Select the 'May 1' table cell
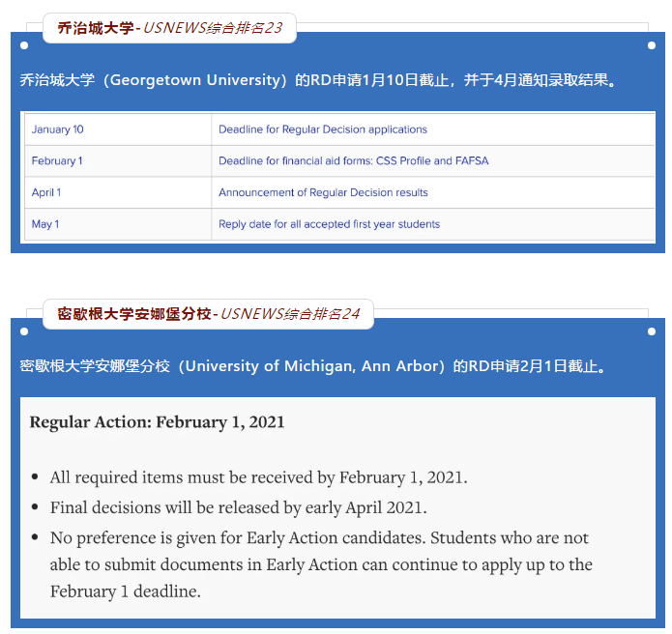The width and height of the screenshot is (672, 634). [x=118, y=224]
